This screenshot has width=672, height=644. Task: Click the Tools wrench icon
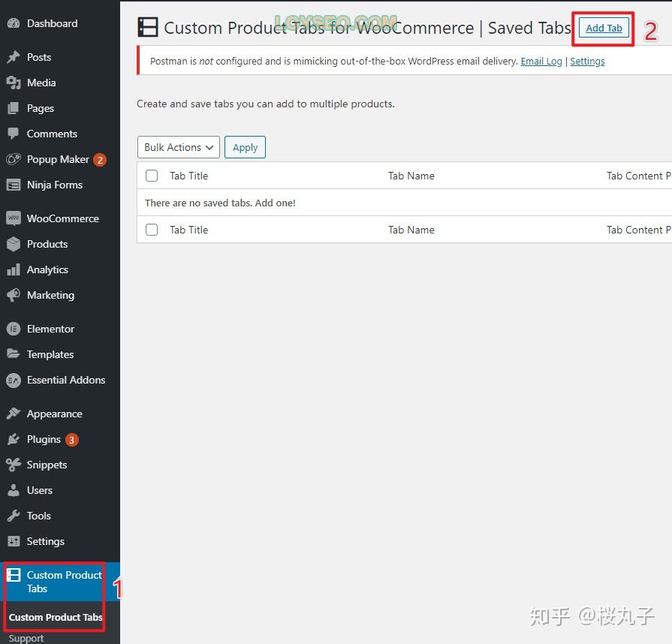coord(14,516)
